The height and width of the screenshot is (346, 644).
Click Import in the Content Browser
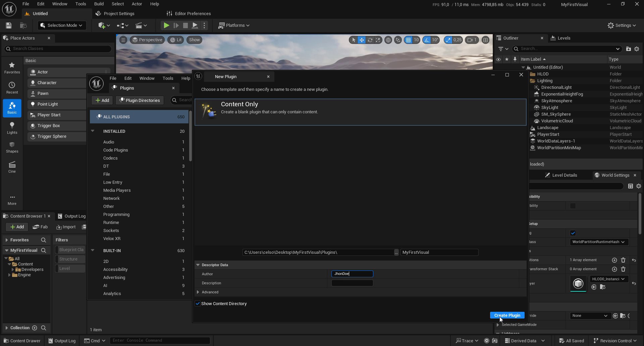click(x=66, y=227)
